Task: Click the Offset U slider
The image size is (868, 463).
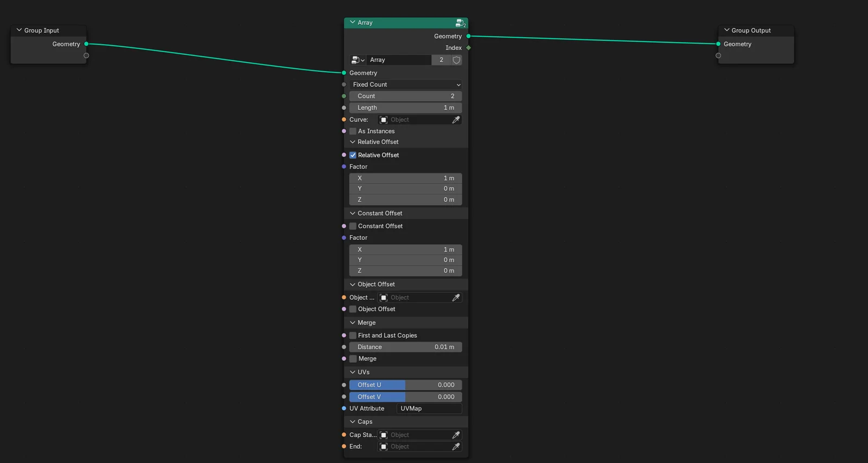Action: click(405, 385)
